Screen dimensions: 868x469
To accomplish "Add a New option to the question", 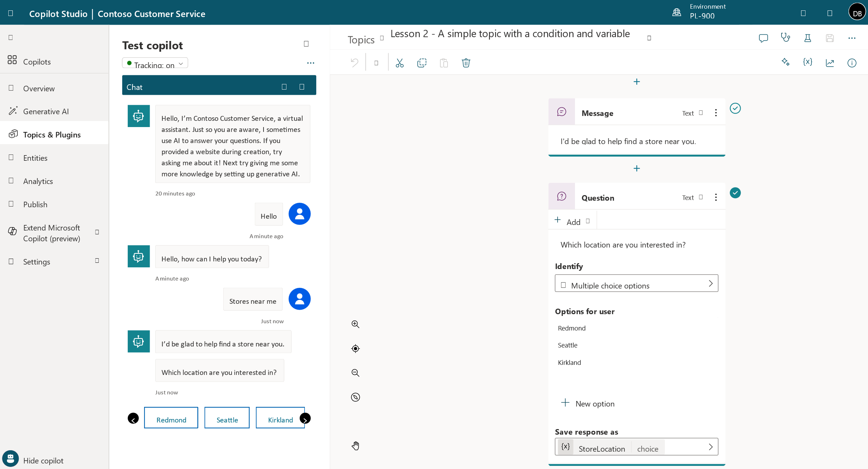I will (x=587, y=403).
